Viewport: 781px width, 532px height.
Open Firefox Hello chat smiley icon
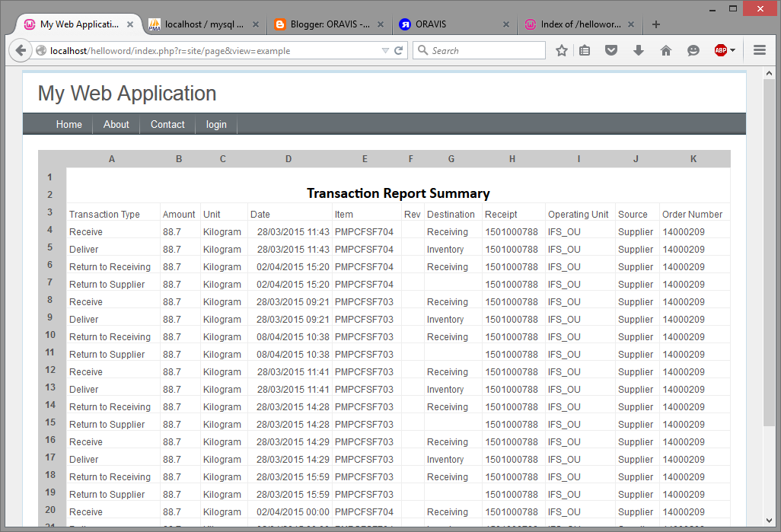693,50
